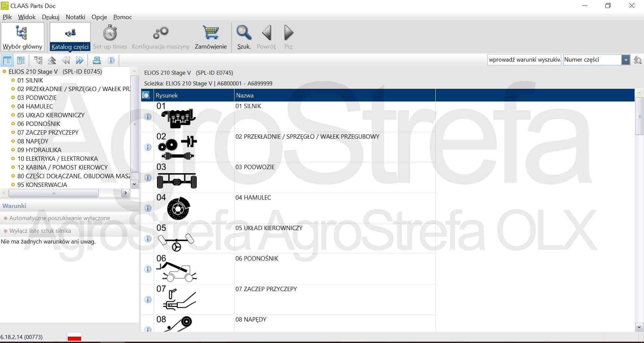
Task: Click the printer icon
Action: click(97, 60)
